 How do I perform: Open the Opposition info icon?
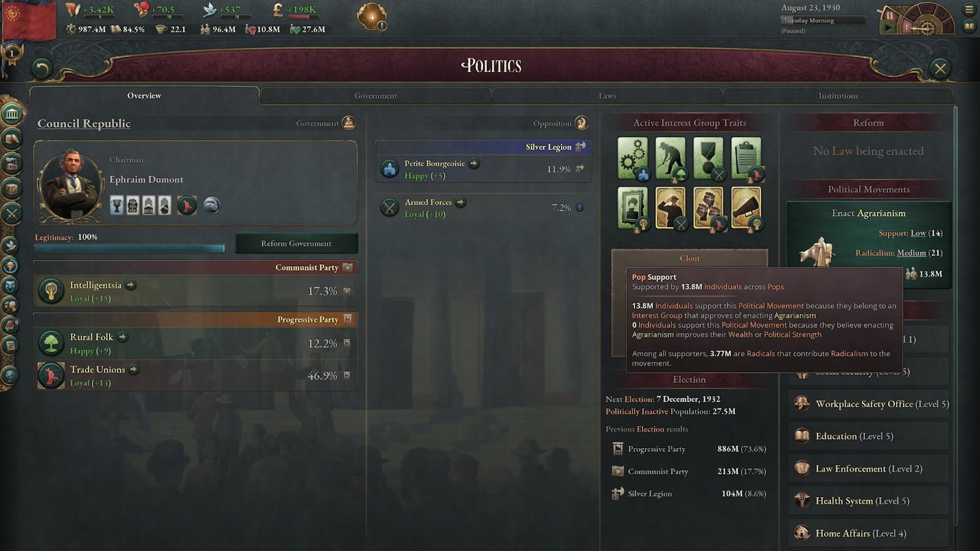click(x=581, y=123)
